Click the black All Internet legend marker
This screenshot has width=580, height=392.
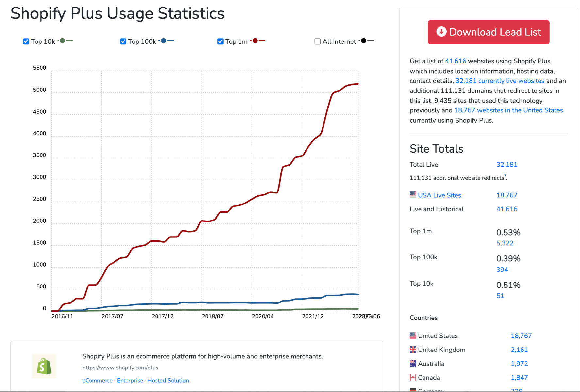366,41
